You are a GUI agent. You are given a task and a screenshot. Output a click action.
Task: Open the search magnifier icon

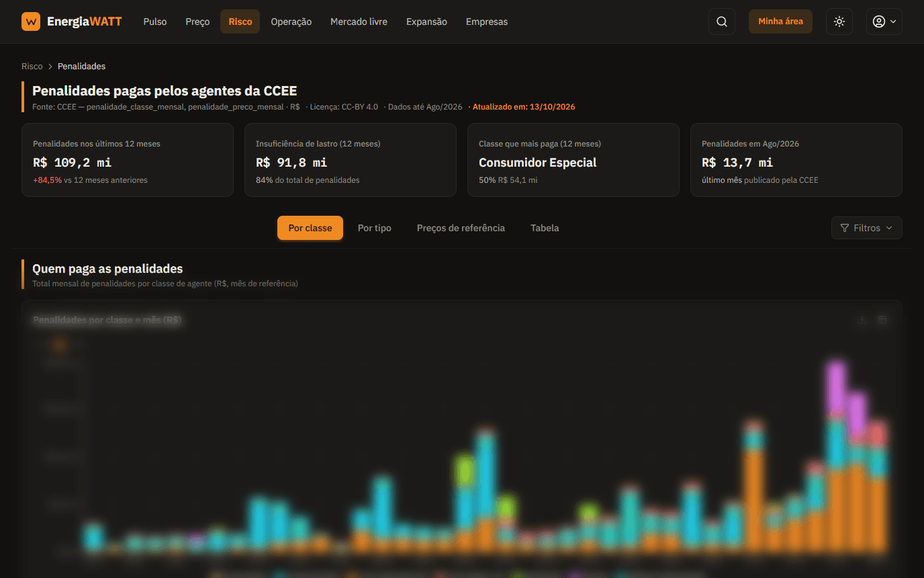pyautogui.click(x=722, y=22)
